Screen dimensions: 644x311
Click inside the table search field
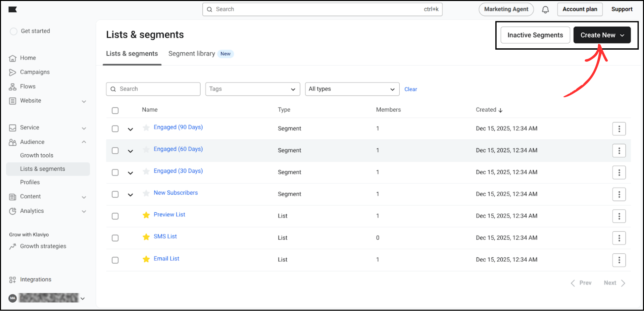pyautogui.click(x=153, y=89)
